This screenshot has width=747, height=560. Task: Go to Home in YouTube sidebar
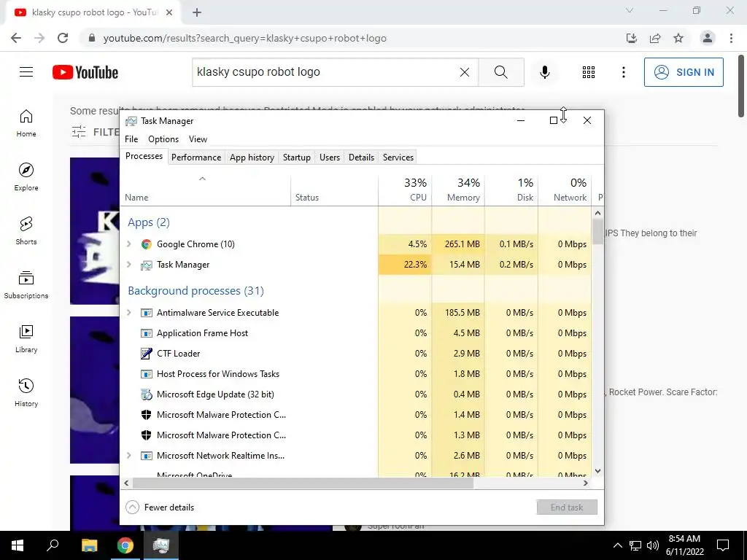26,123
